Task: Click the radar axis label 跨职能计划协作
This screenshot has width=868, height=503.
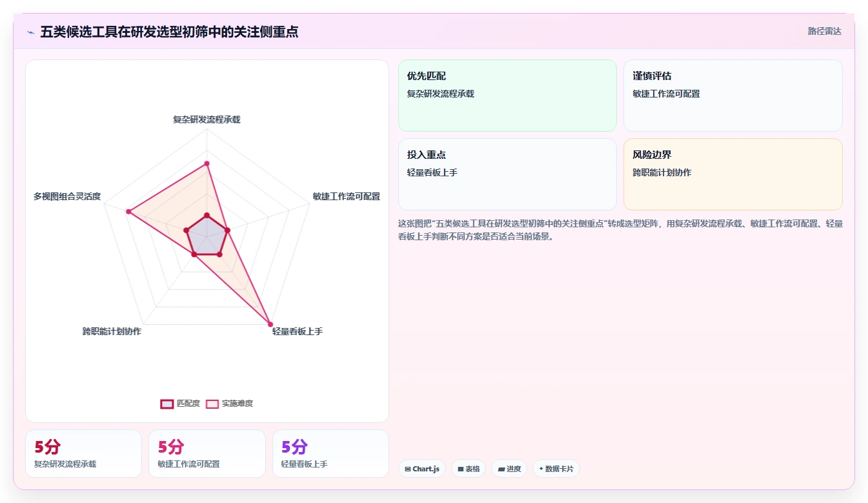Action: coord(112,331)
